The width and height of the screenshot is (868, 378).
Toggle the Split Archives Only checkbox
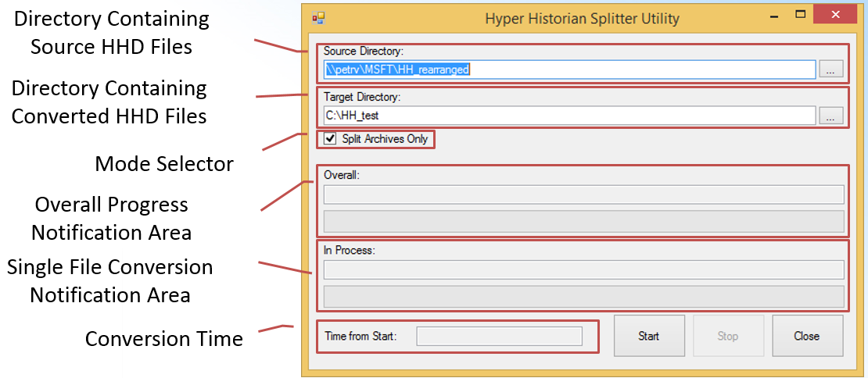click(330, 139)
